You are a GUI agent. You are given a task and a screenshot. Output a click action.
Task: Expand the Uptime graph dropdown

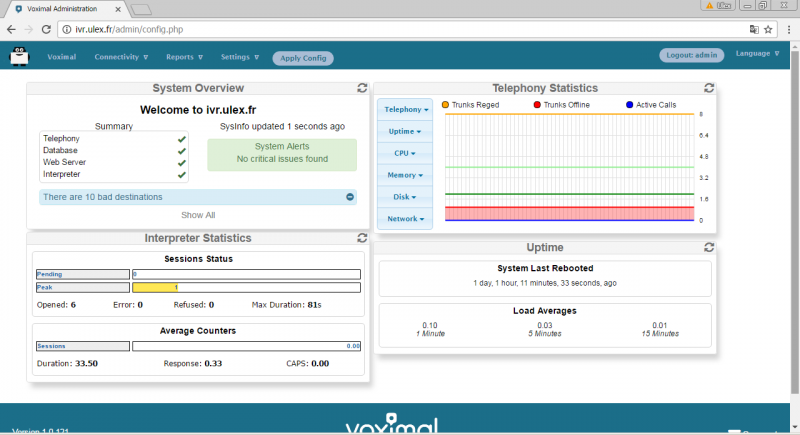pos(405,132)
